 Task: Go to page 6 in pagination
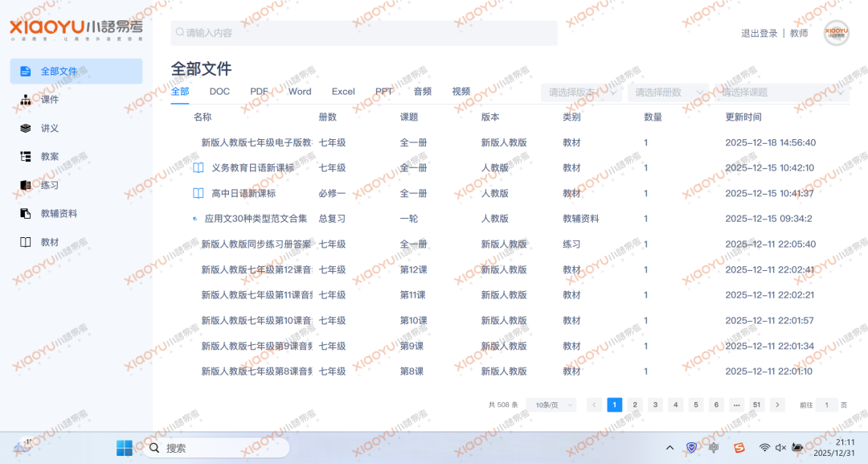click(x=716, y=404)
